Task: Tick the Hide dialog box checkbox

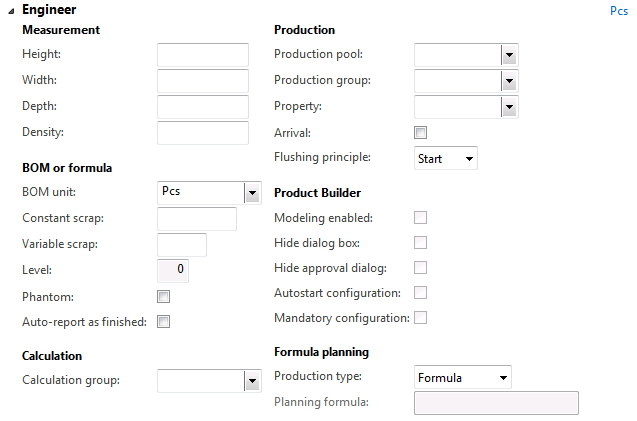Action: (421, 243)
